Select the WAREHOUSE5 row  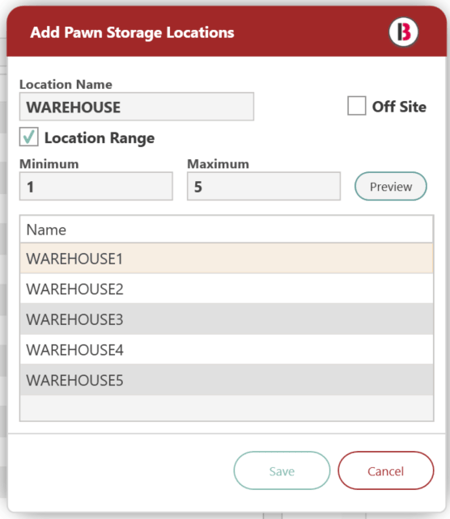click(226, 380)
